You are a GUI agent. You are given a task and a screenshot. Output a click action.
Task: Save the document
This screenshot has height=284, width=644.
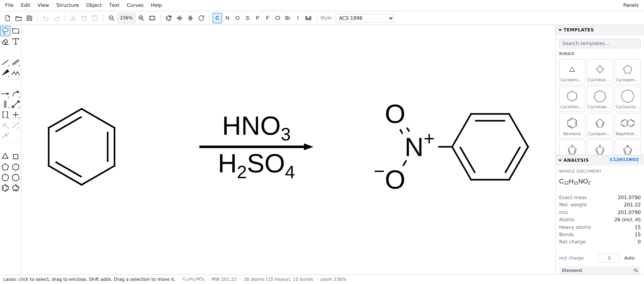(30, 18)
